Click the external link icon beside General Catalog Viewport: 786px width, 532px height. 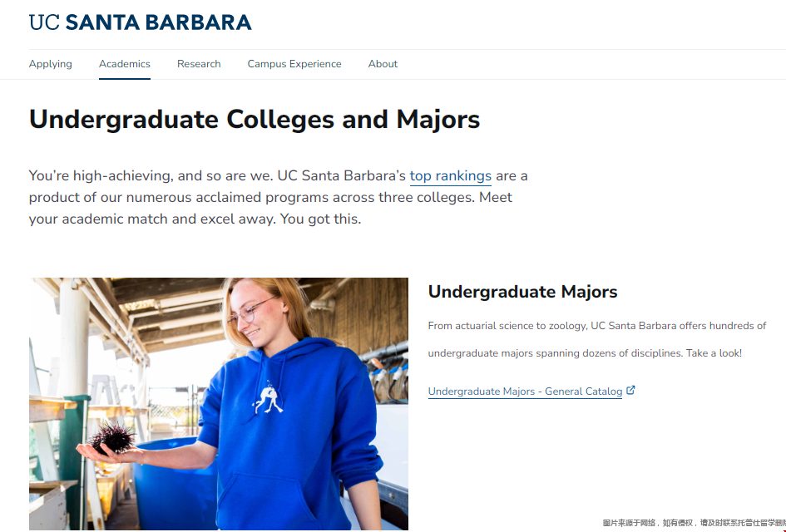coord(630,390)
